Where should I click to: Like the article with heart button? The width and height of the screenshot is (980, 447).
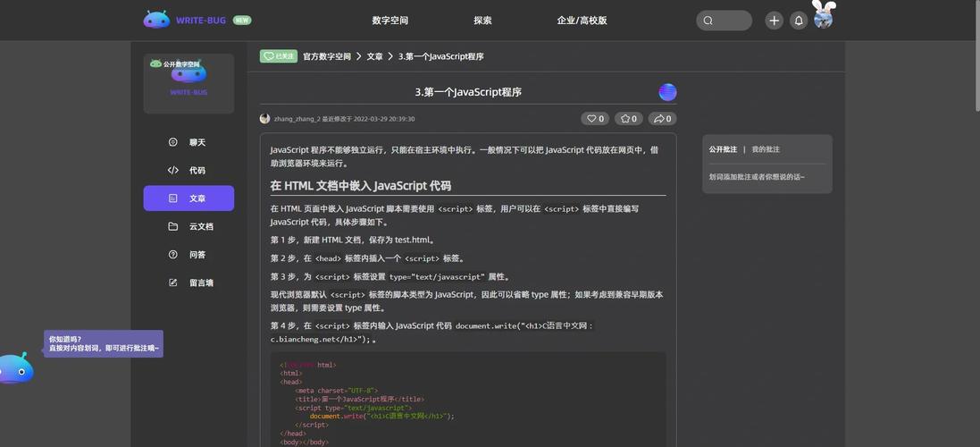point(595,119)
